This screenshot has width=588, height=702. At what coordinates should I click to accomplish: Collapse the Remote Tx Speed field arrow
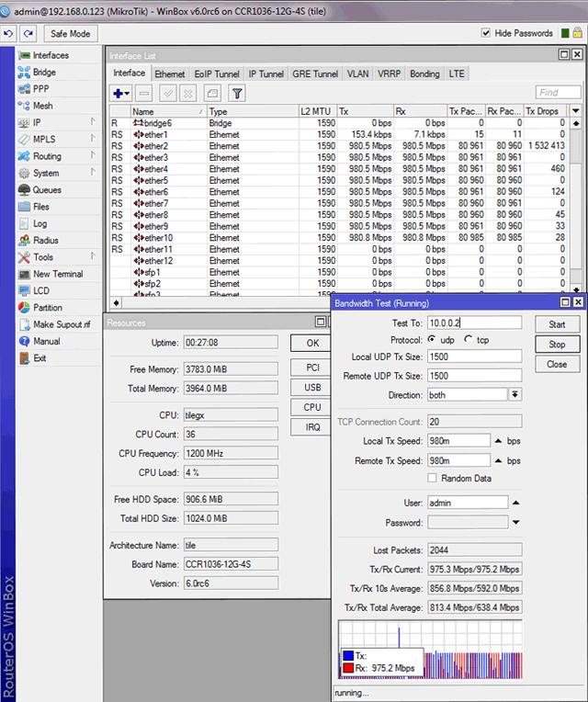[499, 460]
